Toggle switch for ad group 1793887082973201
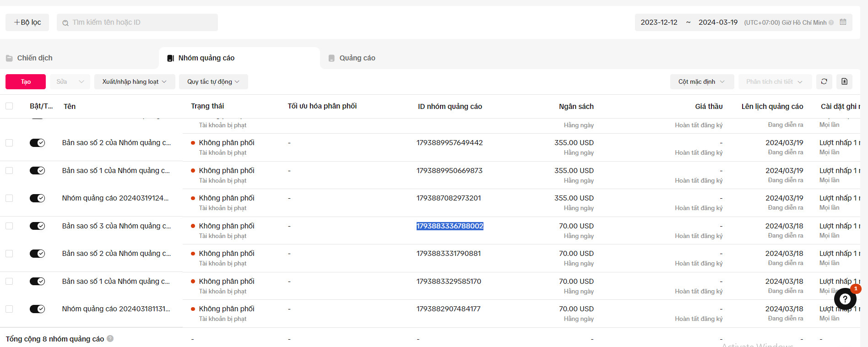Viewport: 868px width, 347px height. point(37,198)
